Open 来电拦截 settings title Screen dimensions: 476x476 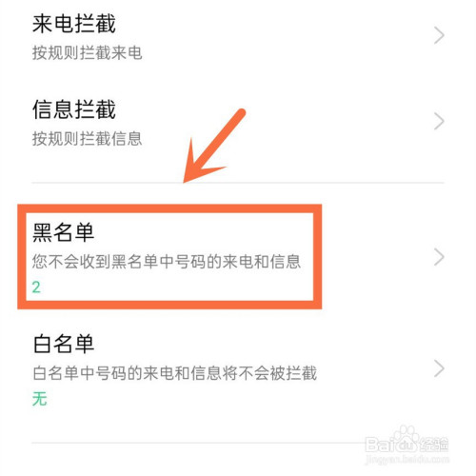pos(74,24)
